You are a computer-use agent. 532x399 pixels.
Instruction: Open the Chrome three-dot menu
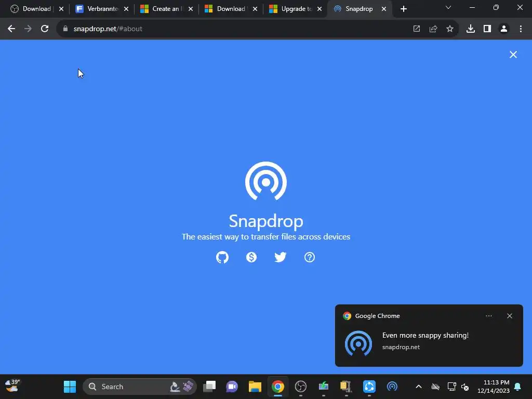[x=521, y=29]
